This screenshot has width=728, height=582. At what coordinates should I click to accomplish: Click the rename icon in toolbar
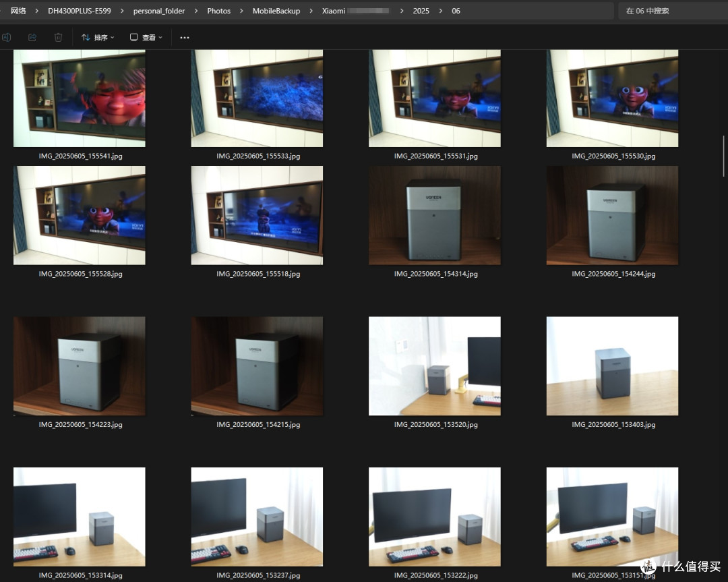click(7, 37)
